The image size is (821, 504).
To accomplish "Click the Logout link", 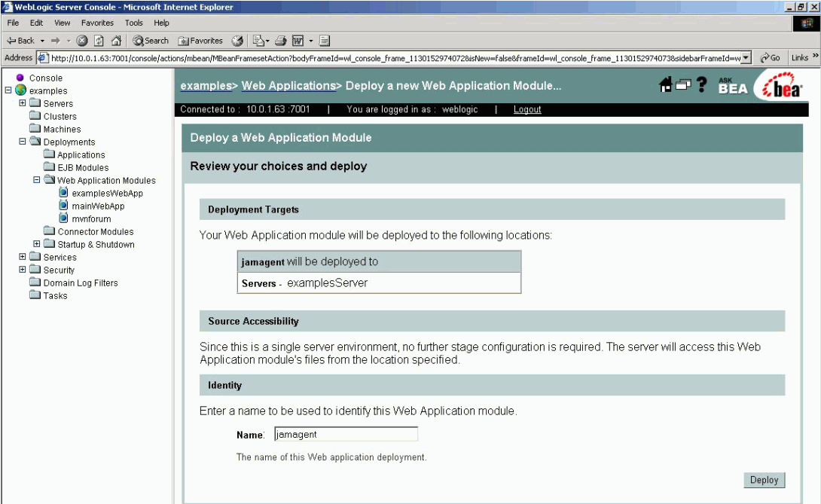I will (x=527, y=109).
